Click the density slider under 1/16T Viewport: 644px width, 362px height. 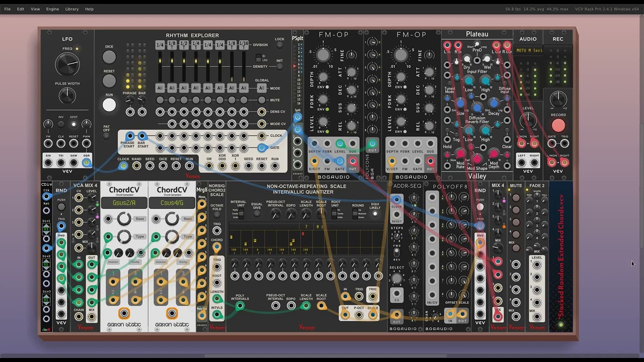point(244,67)
